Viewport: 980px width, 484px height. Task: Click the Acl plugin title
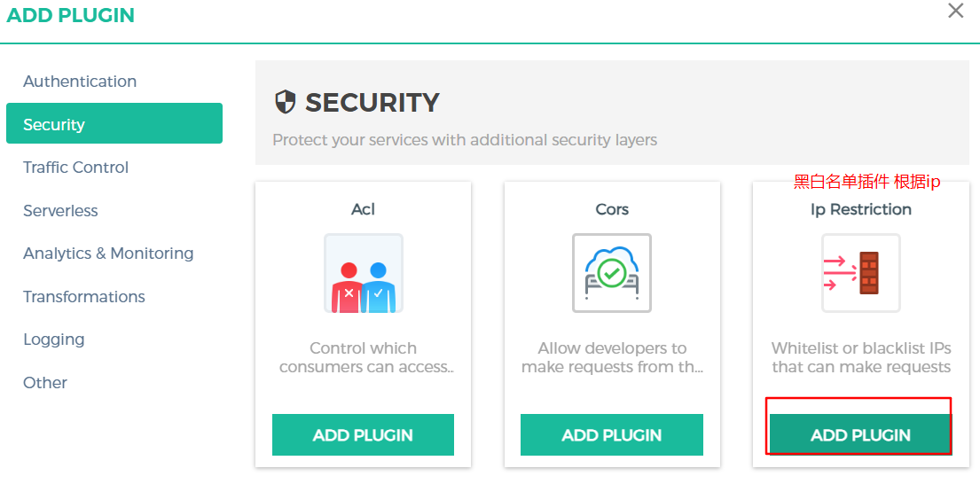tap(363, 209)
